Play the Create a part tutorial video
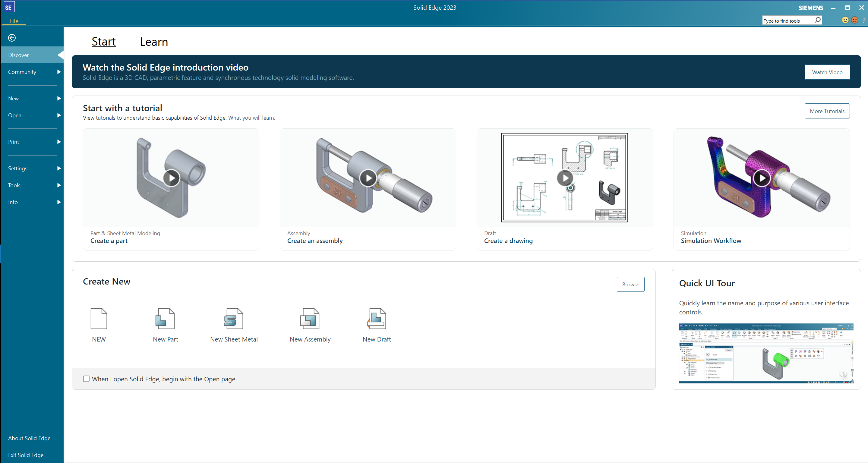The image size is (868, 463). [171, 178]
